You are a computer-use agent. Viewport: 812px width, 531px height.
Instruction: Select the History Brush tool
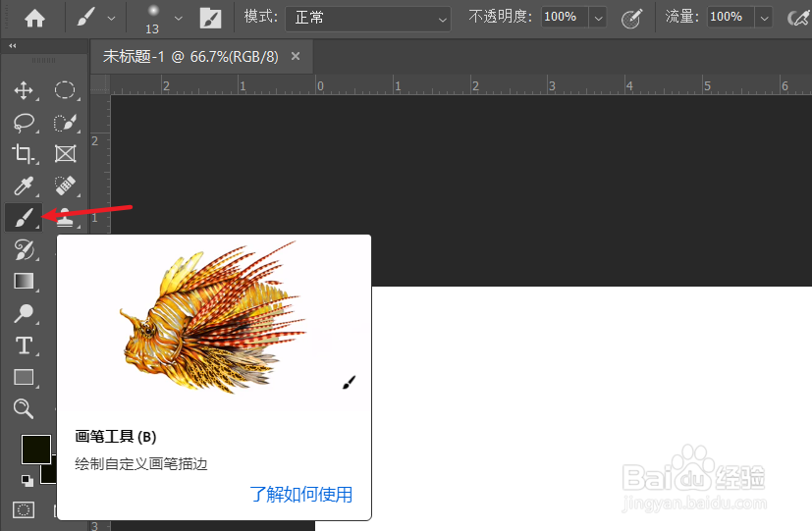point(24,250)
